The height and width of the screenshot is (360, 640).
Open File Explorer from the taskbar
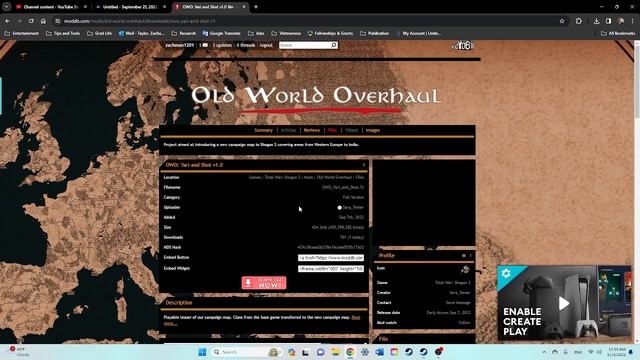tap(335, 352)
